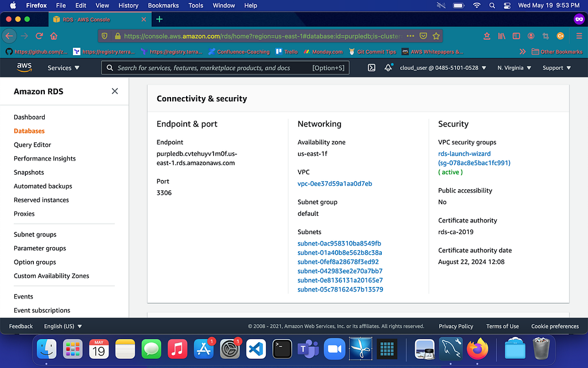
Task: Open Firefox hamburger menu
Action: tap(579, 36)
